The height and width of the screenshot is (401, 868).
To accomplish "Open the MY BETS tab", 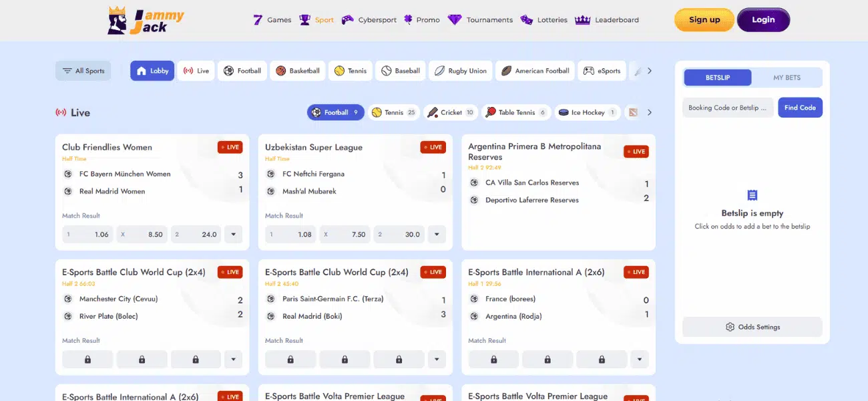I will pos(787,78).
